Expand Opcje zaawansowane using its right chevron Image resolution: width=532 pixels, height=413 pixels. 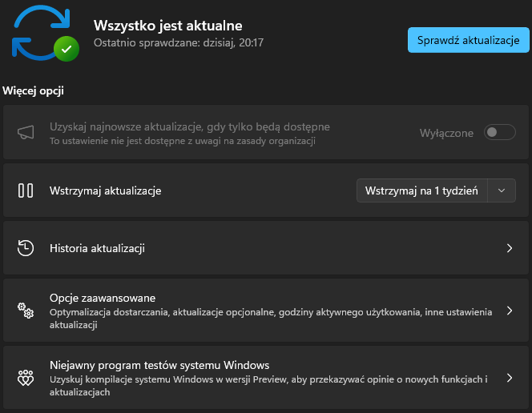point(510,311)
